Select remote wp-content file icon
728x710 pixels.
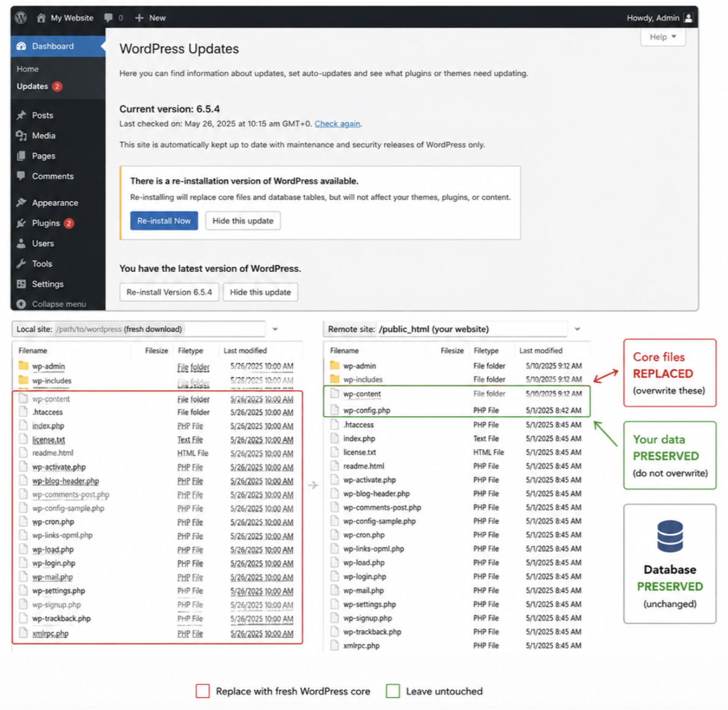pyautogui.click(x=335, y=393)
